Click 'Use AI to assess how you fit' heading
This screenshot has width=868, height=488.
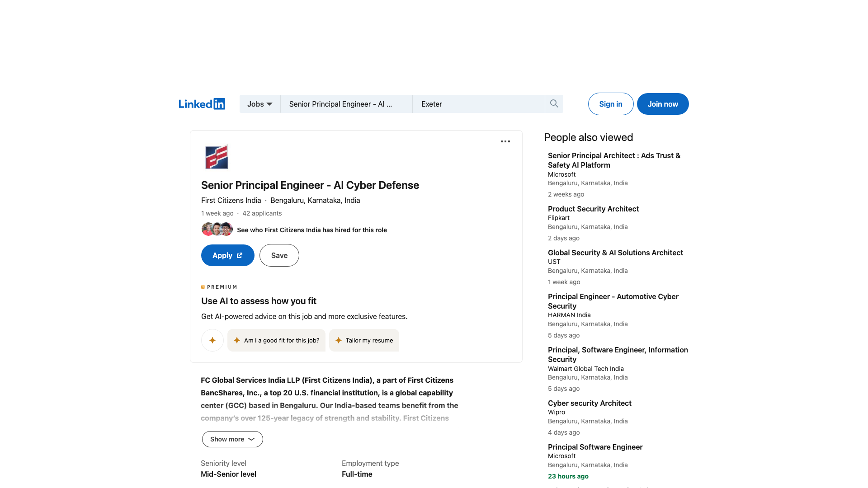coord(259,301)
